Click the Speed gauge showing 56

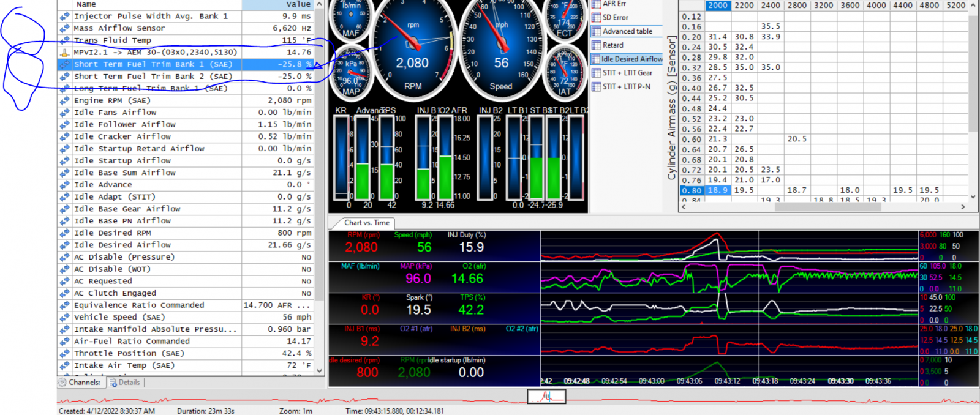point(501,49)
